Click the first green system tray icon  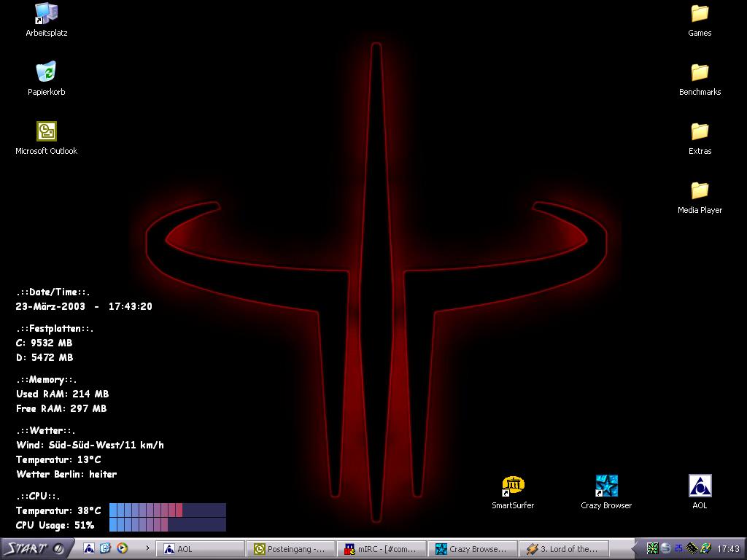tap(652, 548)
